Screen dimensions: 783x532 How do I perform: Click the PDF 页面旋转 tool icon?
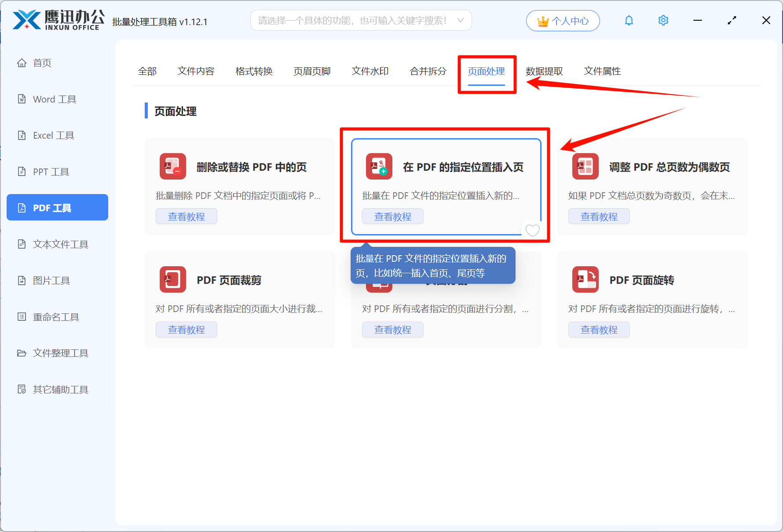point(585,279)
